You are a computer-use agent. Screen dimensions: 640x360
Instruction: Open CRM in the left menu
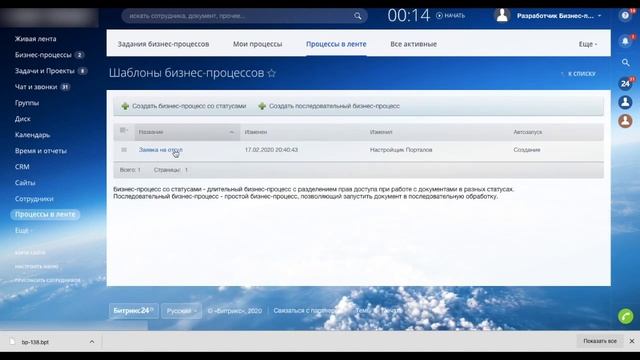coord(22,167)
